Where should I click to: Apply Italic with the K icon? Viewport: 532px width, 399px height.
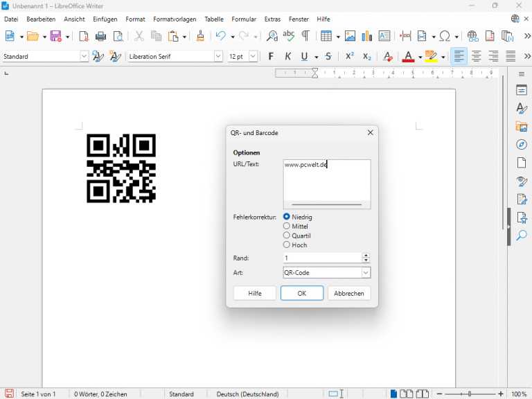[x=287, y=56]
